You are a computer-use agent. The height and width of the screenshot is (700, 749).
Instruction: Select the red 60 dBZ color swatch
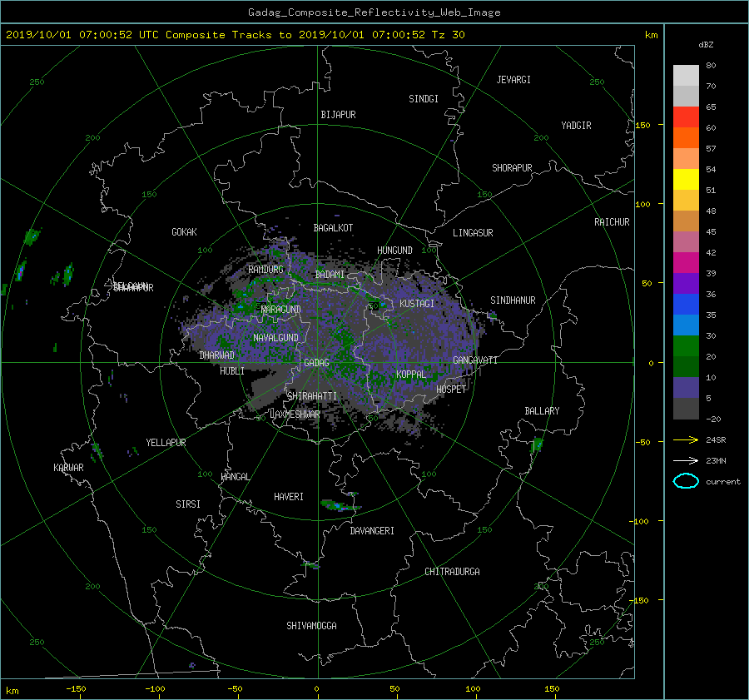(686, 117)
